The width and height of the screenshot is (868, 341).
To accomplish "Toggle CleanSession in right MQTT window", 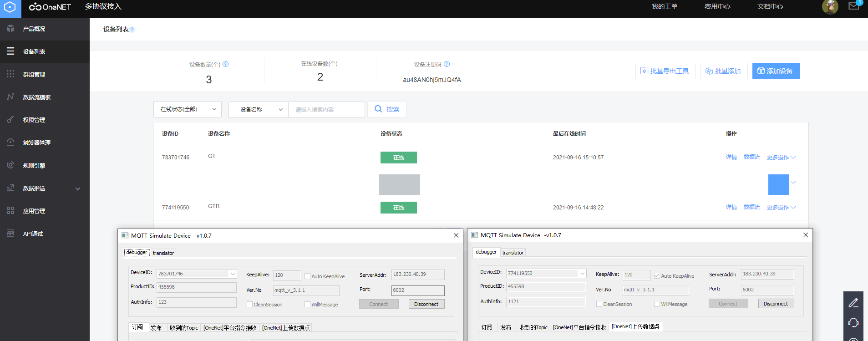I will click(599, 304).
